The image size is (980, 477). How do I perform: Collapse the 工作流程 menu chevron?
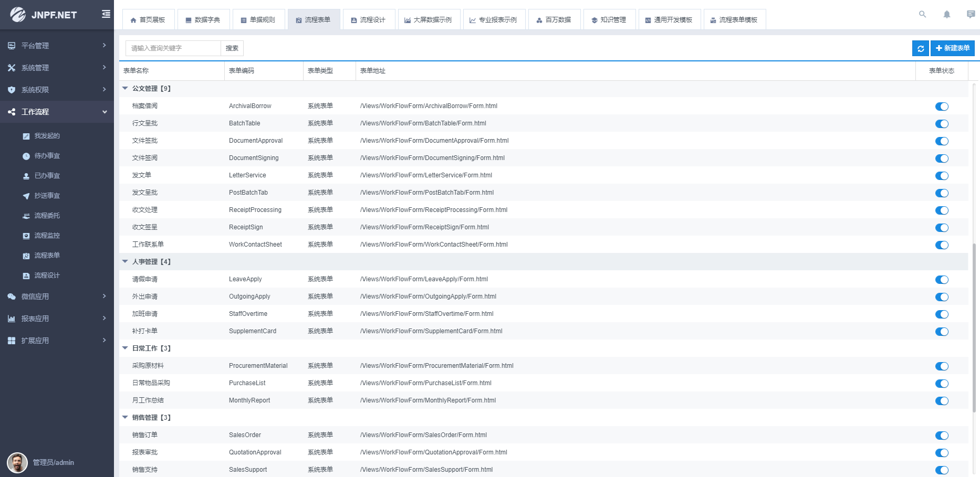tap(105, 112)
